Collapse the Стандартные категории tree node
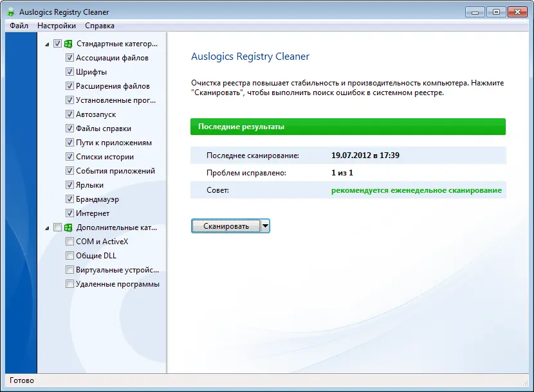 coord(47,44)
